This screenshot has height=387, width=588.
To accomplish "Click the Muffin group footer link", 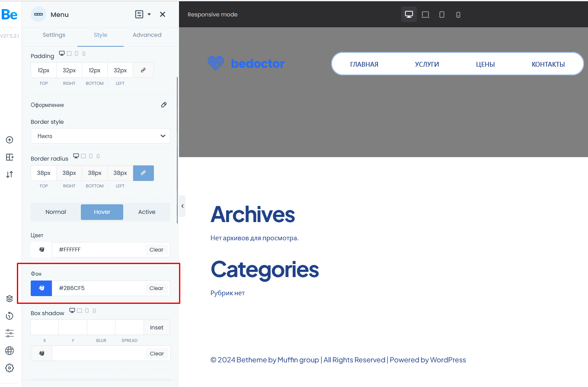I will pos(298,360).
